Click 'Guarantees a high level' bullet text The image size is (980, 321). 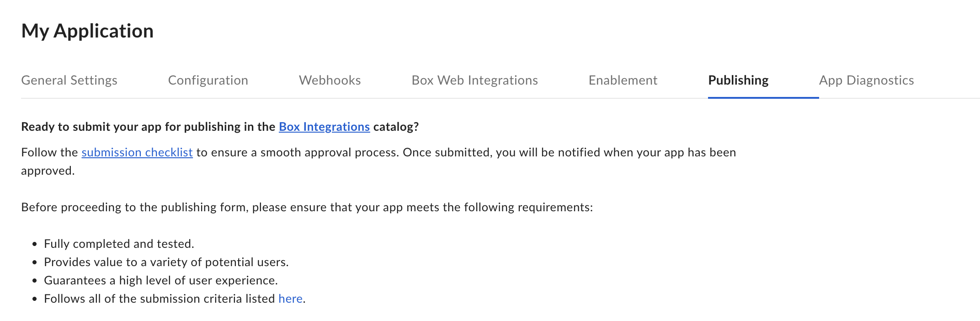tap(161, 280)
